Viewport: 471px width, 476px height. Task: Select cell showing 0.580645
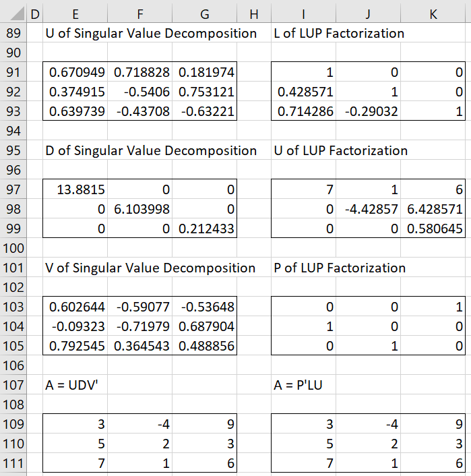click(433, 229)
